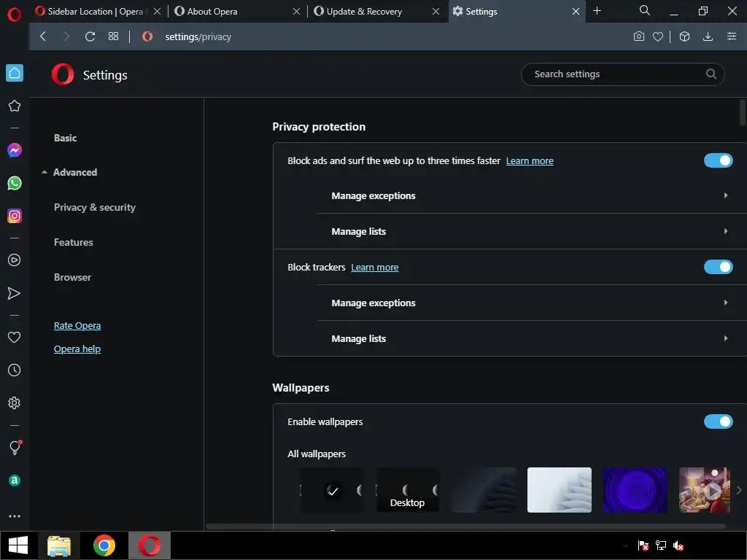Save page with heart icon in address bar
The height and width of the screenshot is (560, 747).
point(658,36)
